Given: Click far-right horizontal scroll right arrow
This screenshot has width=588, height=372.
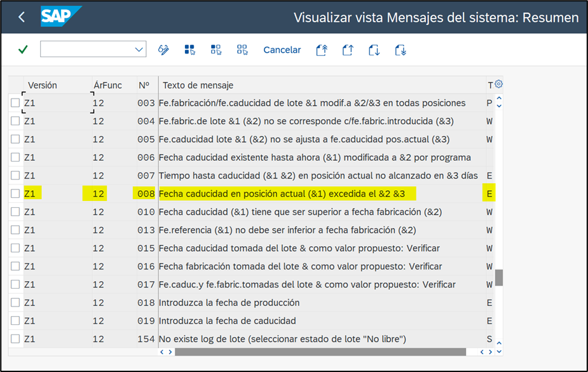Looking at the screenshot, I should pos(490,352).
